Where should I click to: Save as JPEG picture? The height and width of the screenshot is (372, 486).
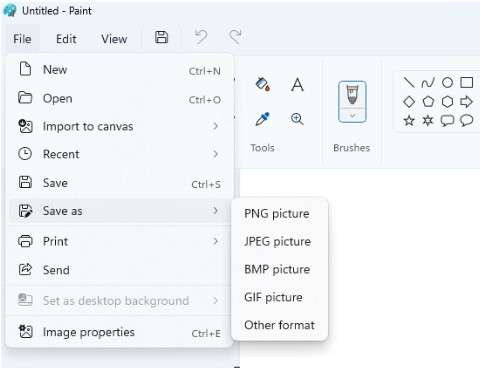(280, 241)
